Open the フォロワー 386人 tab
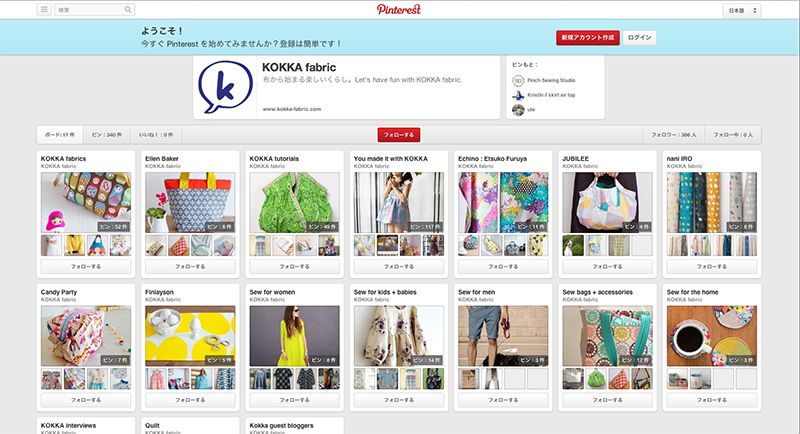 (673, 135)
